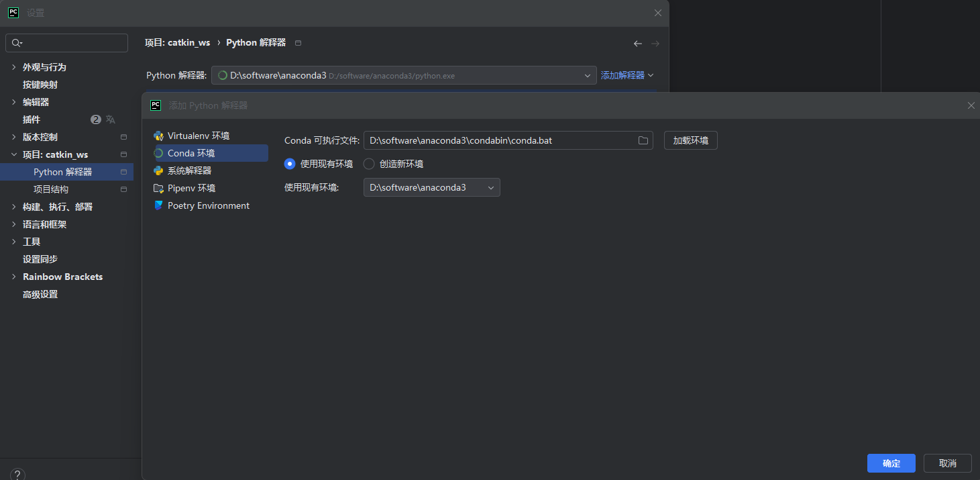Choose Poetry Environment option
Screen dimensions: 980x480
(x=208, y=205)
